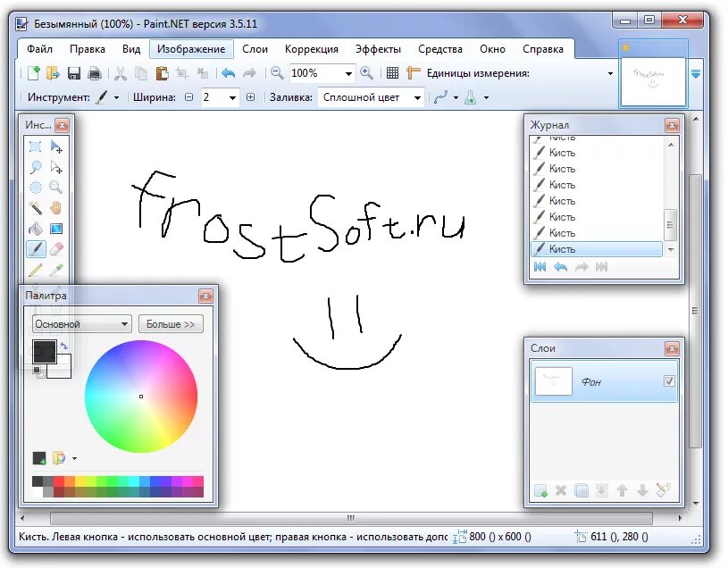Screen dimensions: 728x568
Task: Close the Палитра panel
Action: pos(205,296)
